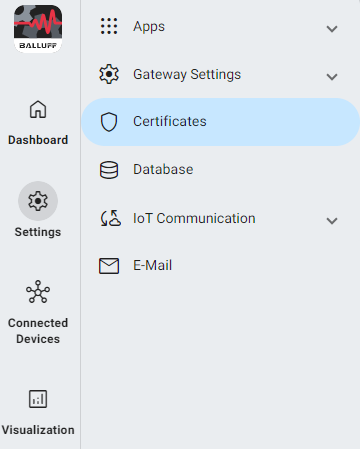Viewport: 360px width, 449px height.
Task: Expand the Apps submenu chevron
Action: [332, 29]
